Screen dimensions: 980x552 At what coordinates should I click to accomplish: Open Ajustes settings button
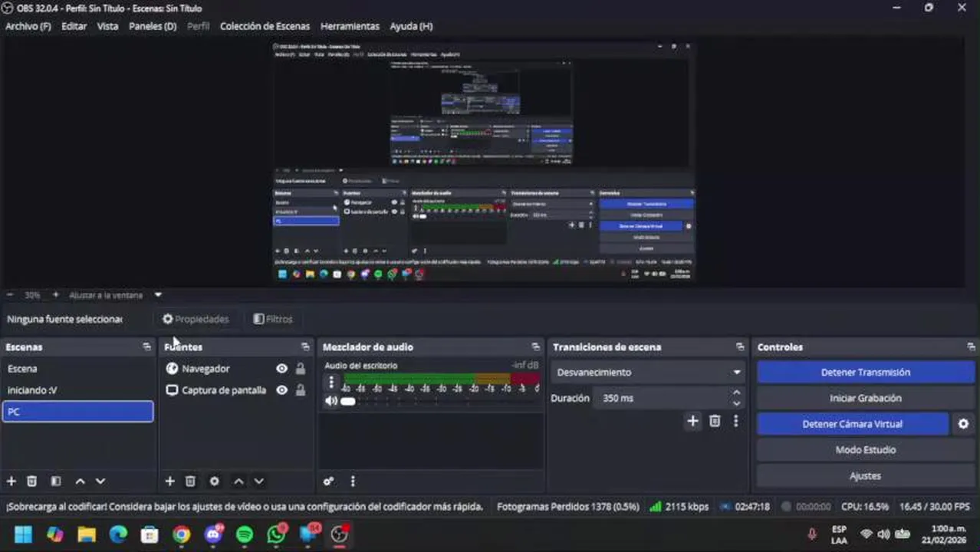(x=866, y=476)
